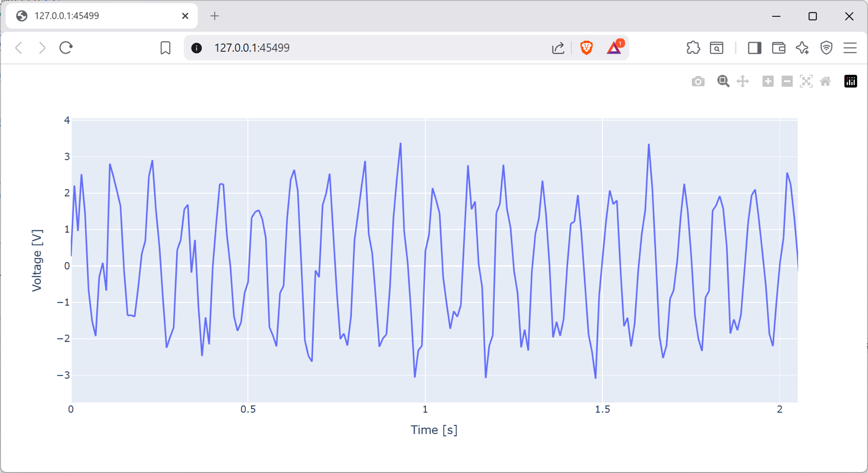Open the Brave wallet icon
This screenshot has width=868, height=473.
tap(779, 48)
